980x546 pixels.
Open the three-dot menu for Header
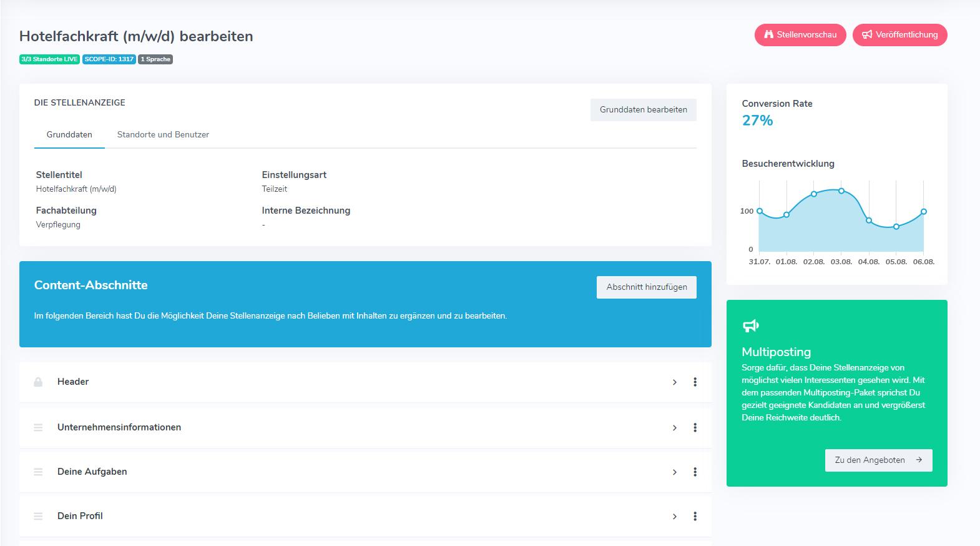pyautogui.click(x=695, y=382)
